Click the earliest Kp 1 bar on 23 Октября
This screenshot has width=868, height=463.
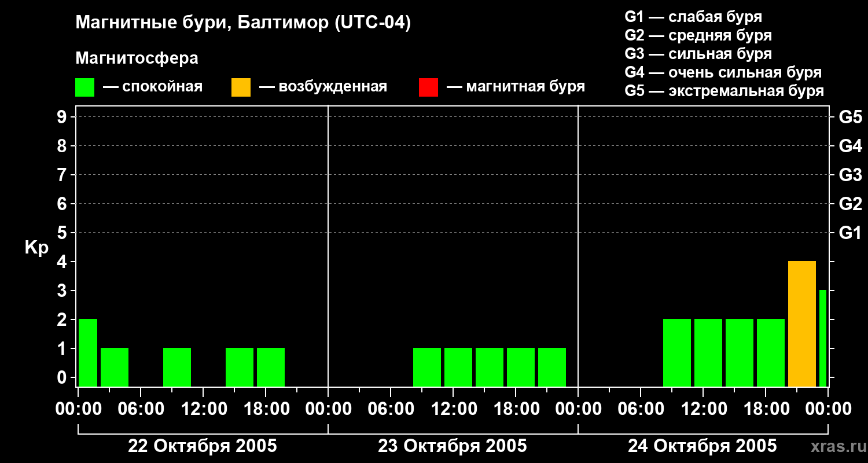(x=427, y=367)
